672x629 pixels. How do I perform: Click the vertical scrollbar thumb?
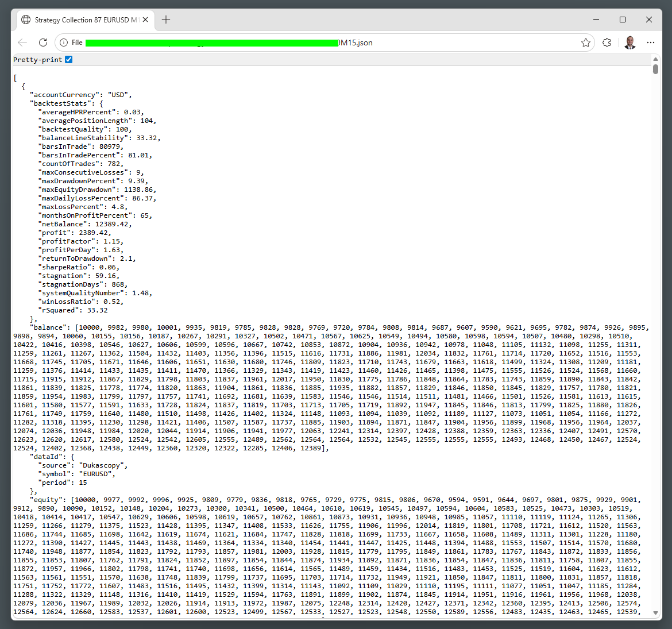pyautogui.click(x=655, y=70)
